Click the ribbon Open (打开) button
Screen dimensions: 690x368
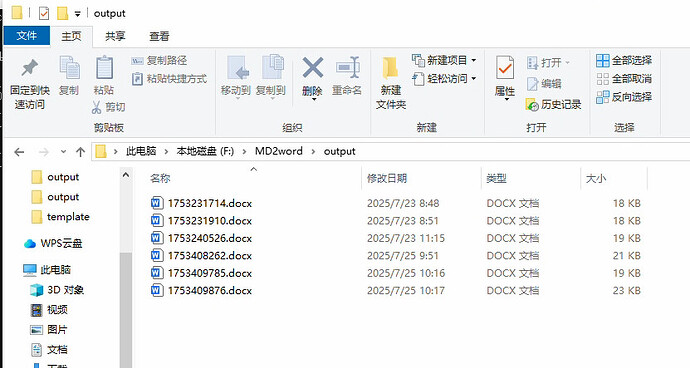point(548,63)
